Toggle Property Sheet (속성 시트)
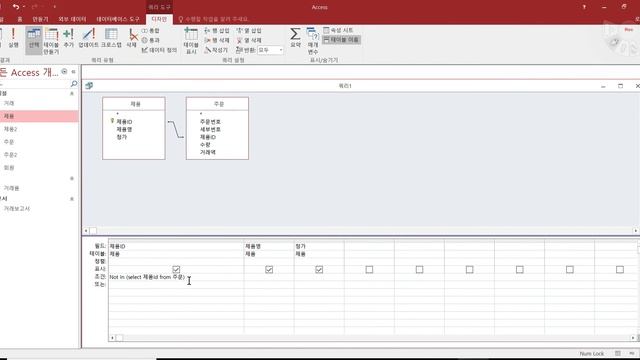The image size is (640, 360). tap(338, 30)
